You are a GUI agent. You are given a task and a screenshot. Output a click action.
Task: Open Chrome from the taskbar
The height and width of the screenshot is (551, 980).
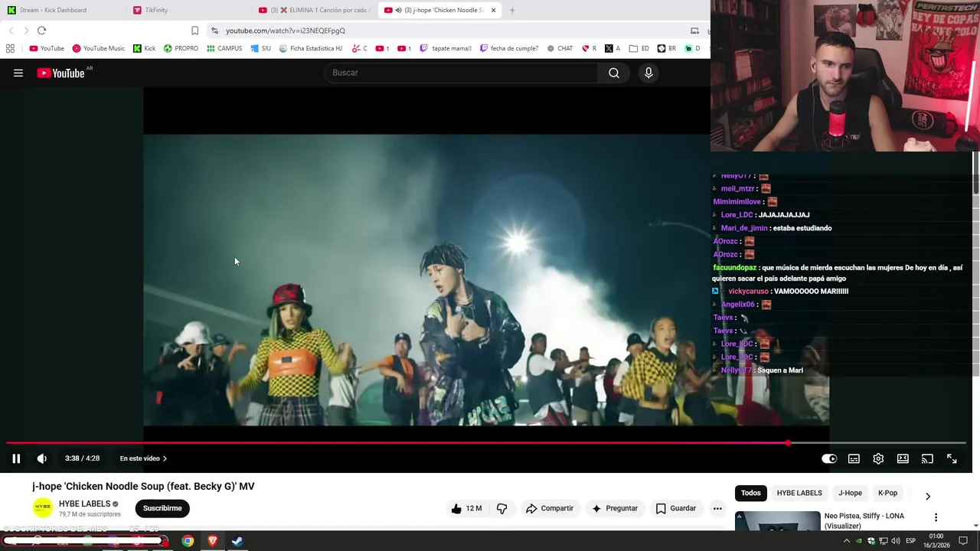(188, 541)
